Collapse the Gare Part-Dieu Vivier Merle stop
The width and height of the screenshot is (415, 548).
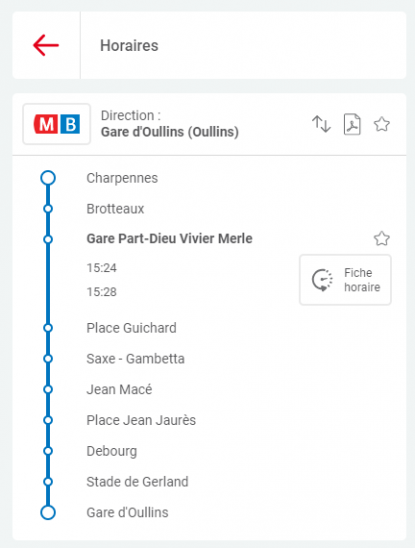pos(169,239)
